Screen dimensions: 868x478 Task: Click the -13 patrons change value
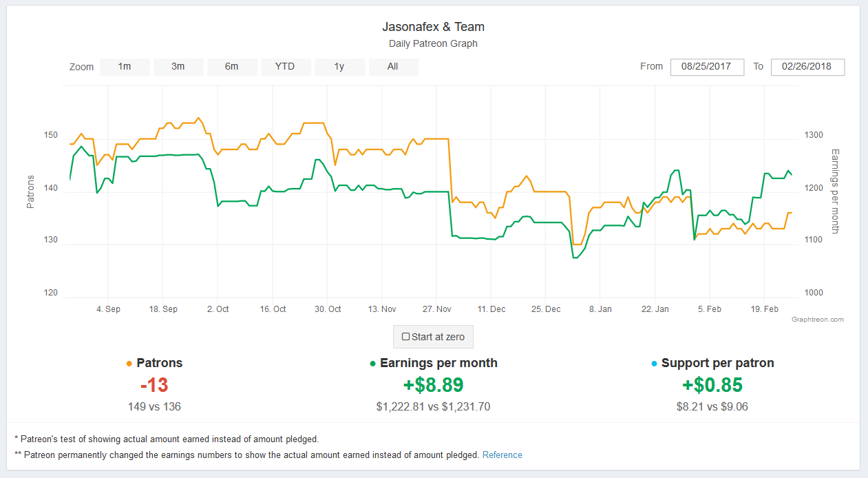(154, 385)
